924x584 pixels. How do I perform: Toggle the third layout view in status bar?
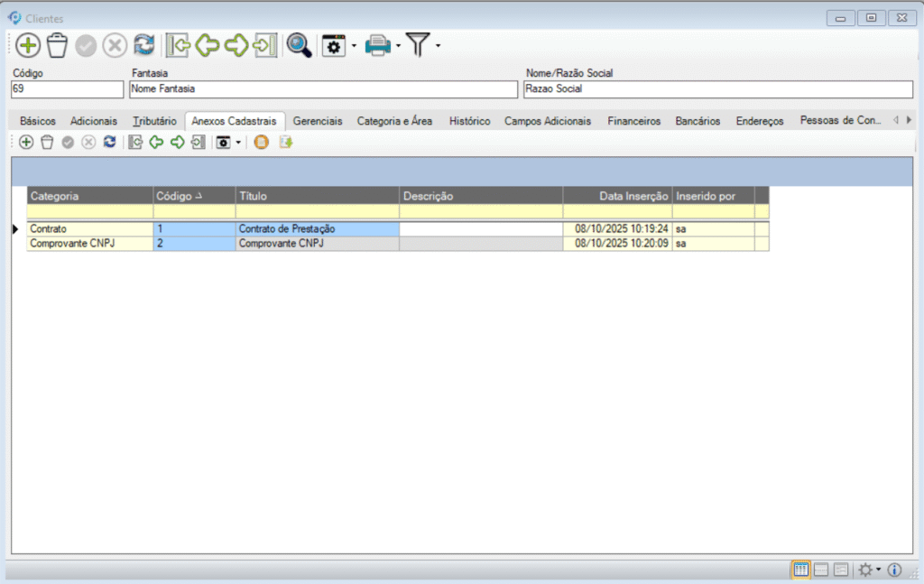[841, 570]
